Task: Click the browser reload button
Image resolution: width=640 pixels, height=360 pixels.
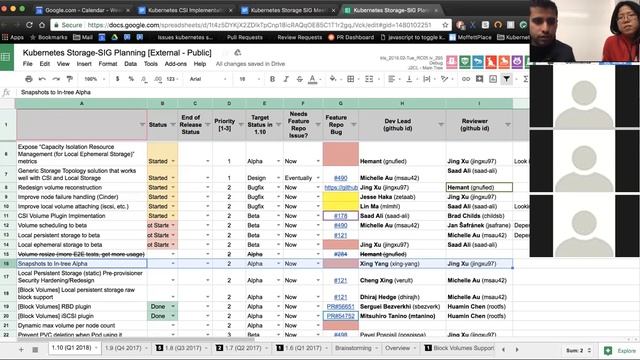Action: (29, 25)
